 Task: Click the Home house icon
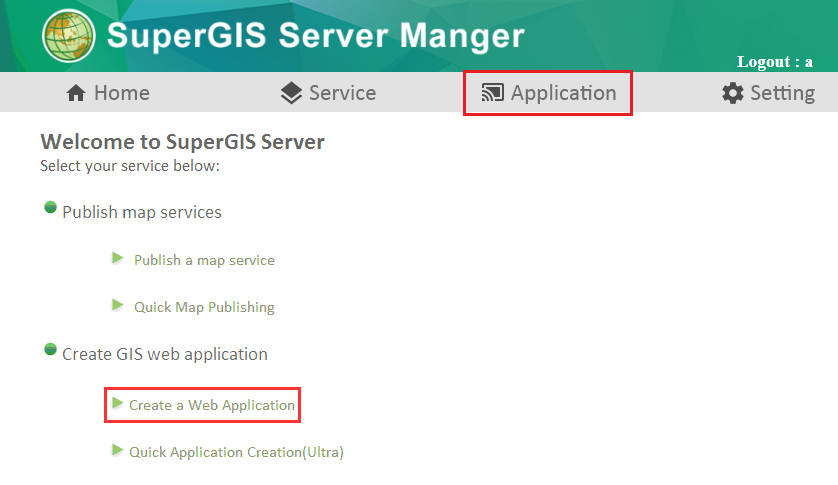click(x=76, y=93)
